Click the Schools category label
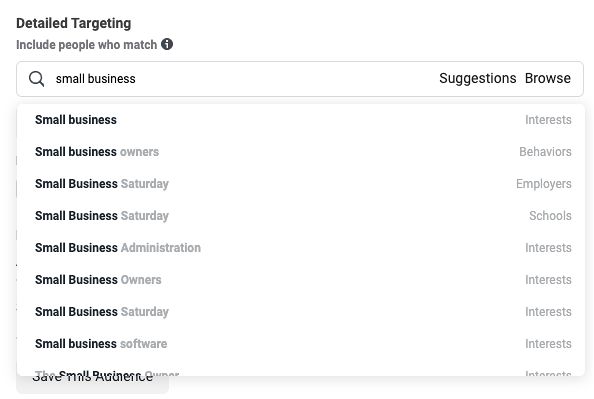594x399 pixels. tap(550, 216)
